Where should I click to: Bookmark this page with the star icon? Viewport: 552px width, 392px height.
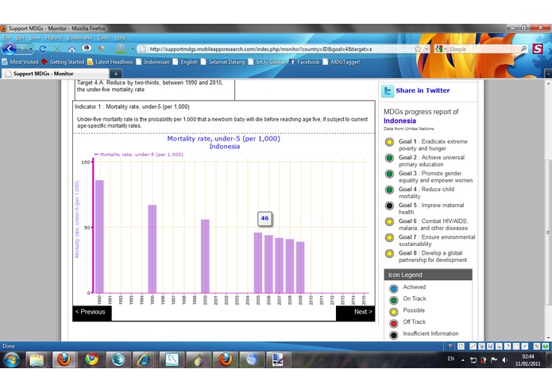pos(418,49)
